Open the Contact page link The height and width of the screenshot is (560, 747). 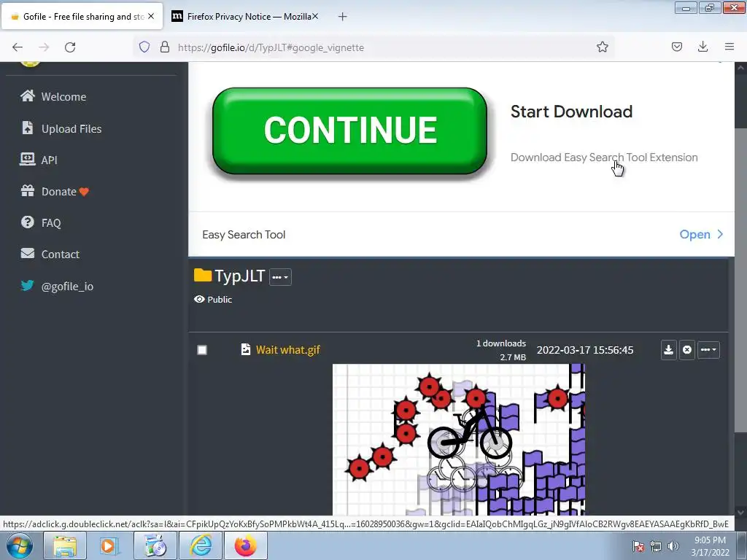point(60,254)
